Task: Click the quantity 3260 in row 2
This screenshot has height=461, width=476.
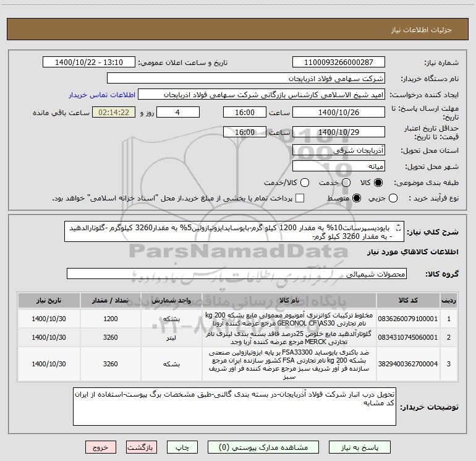Action: tap(110, 337)
